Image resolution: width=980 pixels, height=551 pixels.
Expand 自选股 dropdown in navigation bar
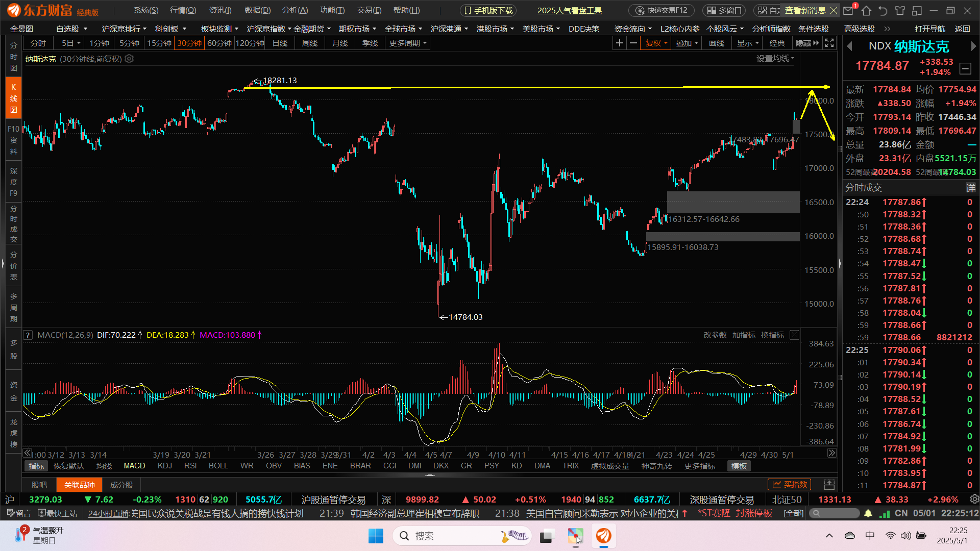(x=72, y=29)
